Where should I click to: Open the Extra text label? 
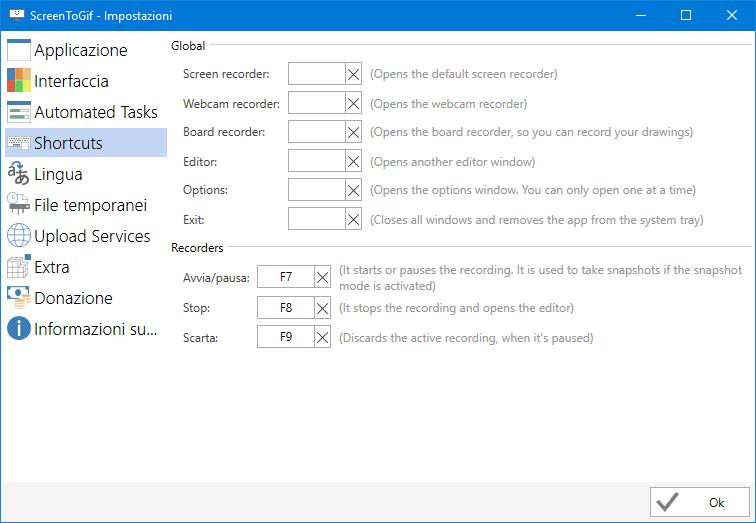tap(52, 267)
